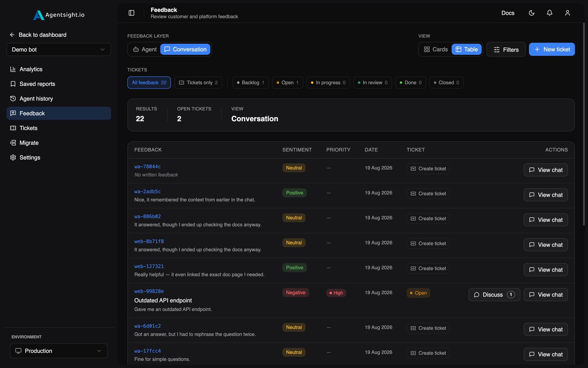Image resolution: width=588 pixels, height=368 pixels.
Task: Filter tickets by In review
Action: point(372,83)
